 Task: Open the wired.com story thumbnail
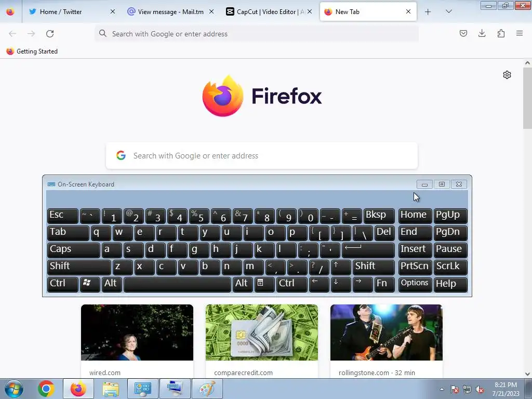pyautogui.click(x=137, y=332)
